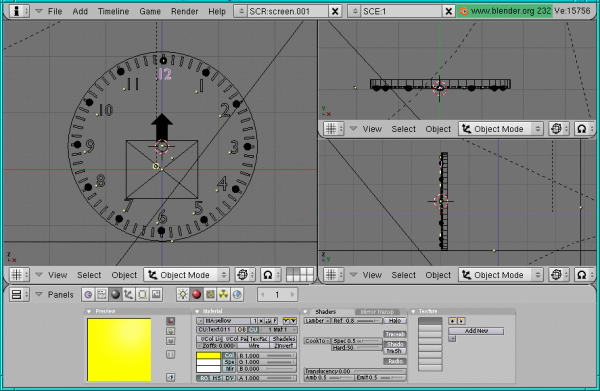
Task: Open Object Mode dropdown in front viewport
Action: 186,275
